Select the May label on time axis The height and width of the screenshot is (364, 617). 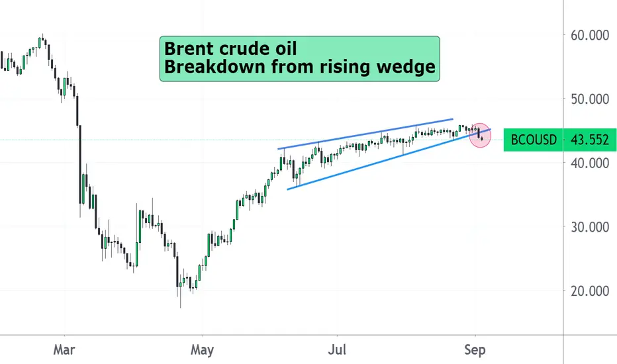click(203, 349)
